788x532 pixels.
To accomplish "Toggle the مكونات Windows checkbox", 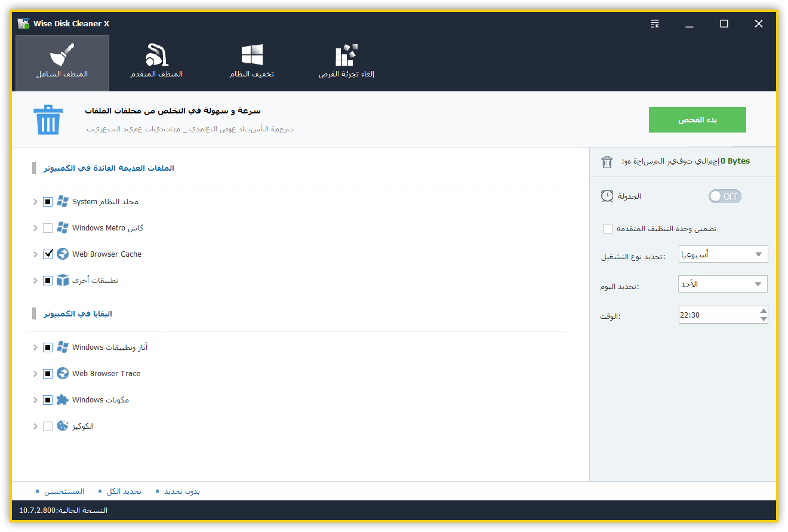I will coord(48,400).
